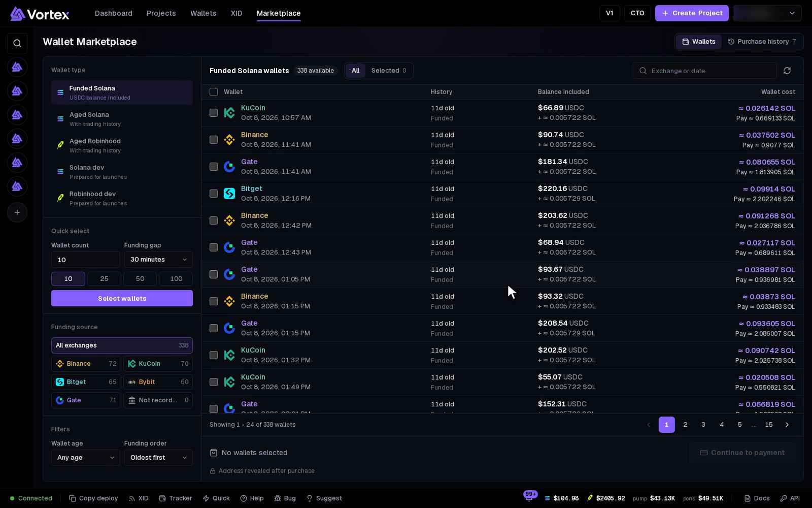
Task: Focus the Exchange or date search field
Action: click(704, 71)
